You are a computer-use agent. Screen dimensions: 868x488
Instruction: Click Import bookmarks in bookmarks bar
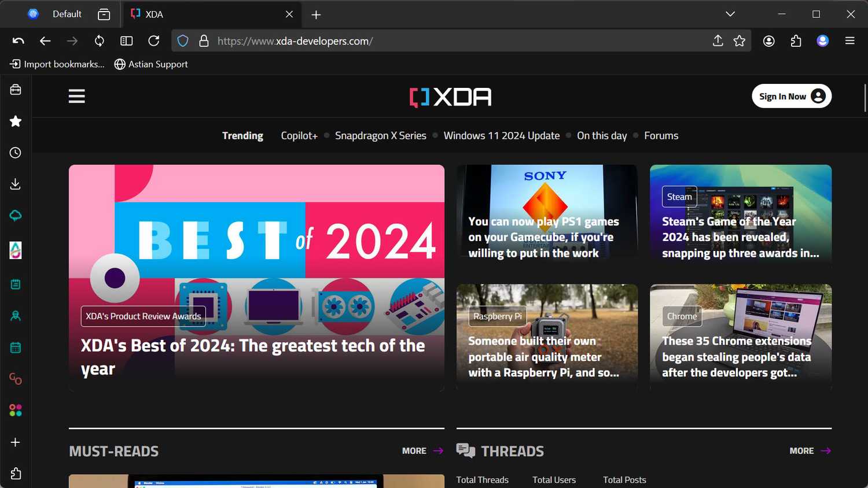pos(57,64)
